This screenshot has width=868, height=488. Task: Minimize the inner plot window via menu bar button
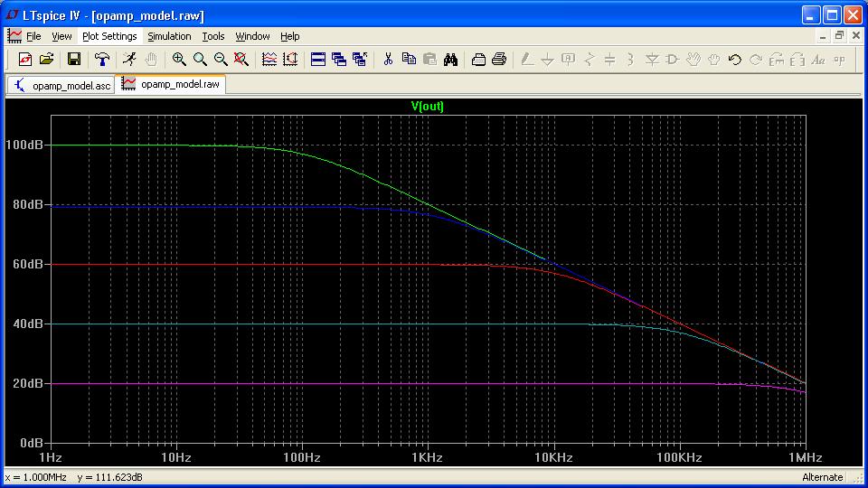pos(823,36)
